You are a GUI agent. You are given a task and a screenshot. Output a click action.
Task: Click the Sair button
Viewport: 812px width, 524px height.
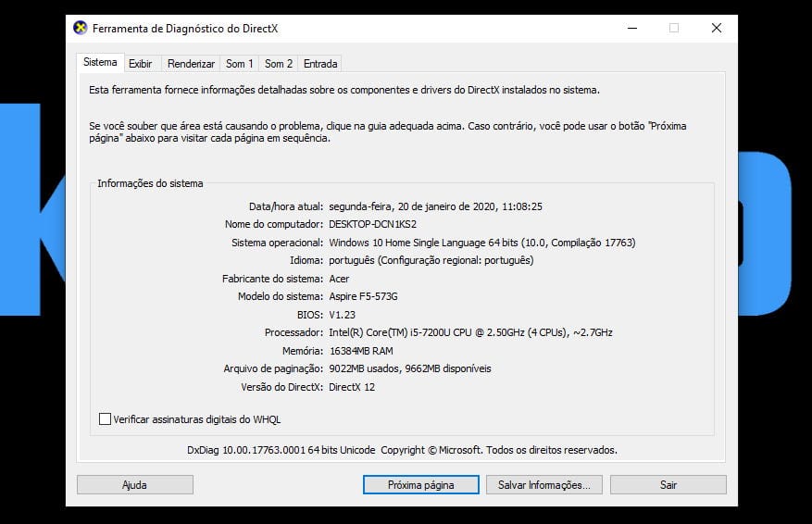pos(668,484)
